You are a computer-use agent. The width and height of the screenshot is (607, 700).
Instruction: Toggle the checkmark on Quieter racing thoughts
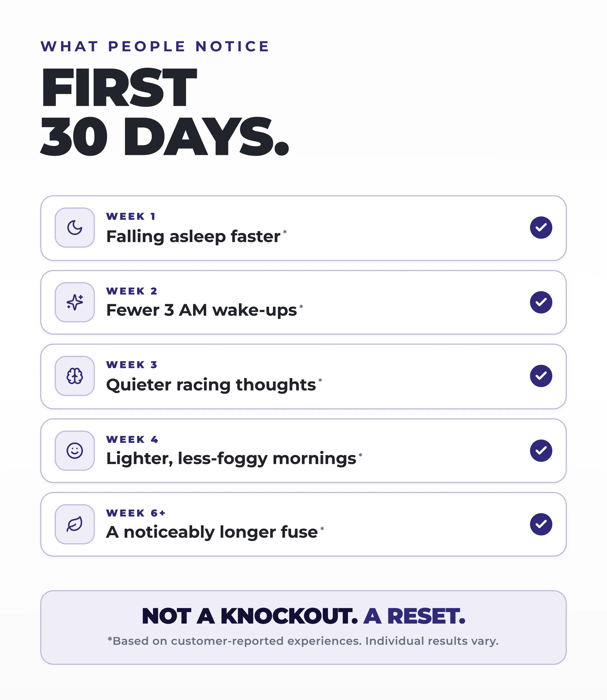click(x=541, y=376)
